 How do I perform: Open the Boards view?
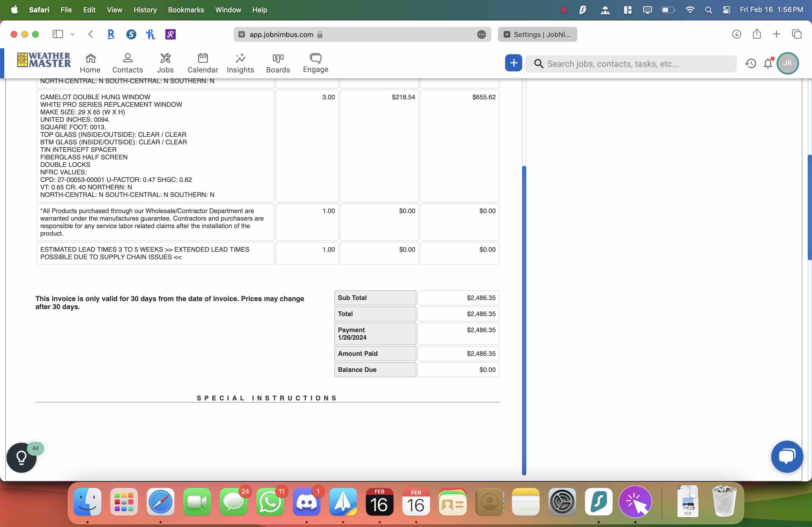[278, 63]
